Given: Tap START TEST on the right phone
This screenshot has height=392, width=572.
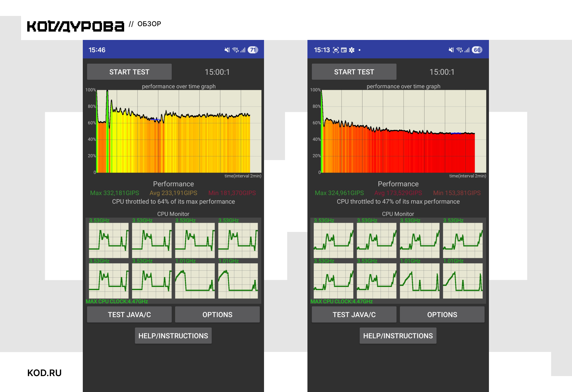Looking at the screenshot, I should coord(354,72).
